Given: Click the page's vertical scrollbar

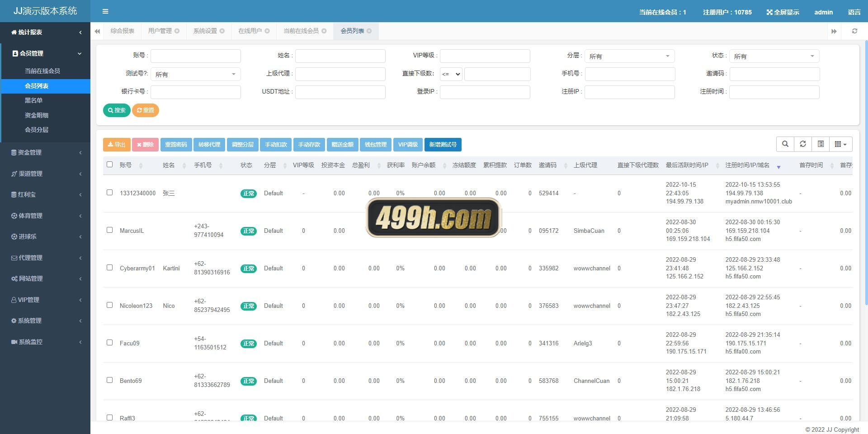Looking at the screenshot, I should pyautogui.click(x=866, y=172).
